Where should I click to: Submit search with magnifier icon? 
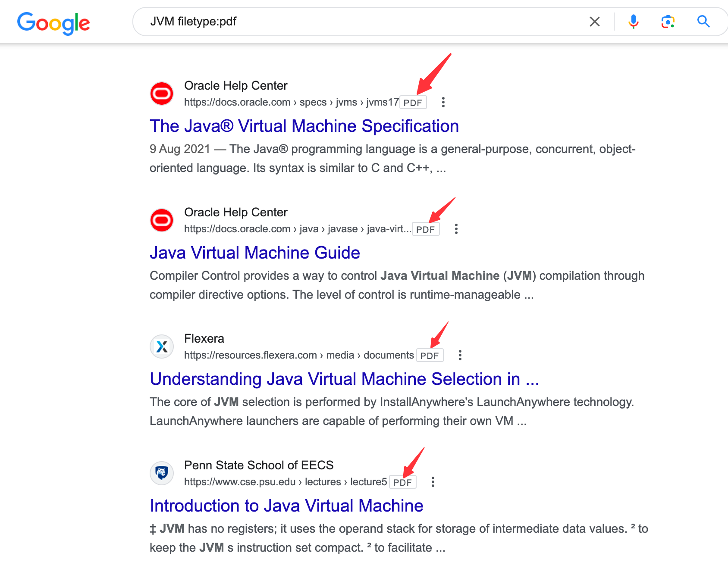703,21
